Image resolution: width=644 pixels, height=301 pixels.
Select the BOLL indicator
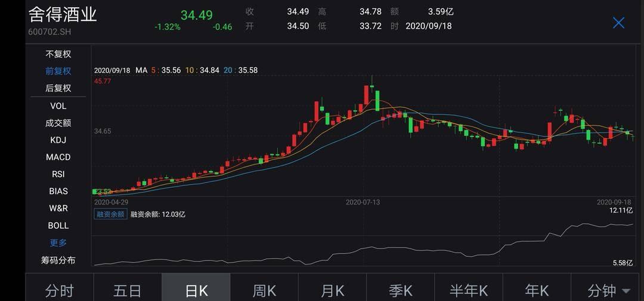tap(58, 226)
